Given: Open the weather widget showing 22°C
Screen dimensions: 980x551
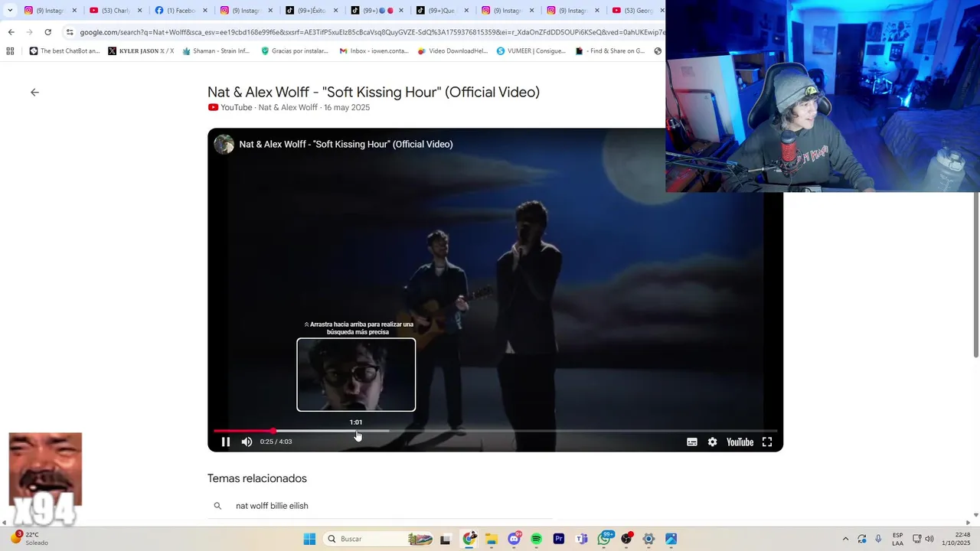Looking at the screenshot, I should 30,539.
